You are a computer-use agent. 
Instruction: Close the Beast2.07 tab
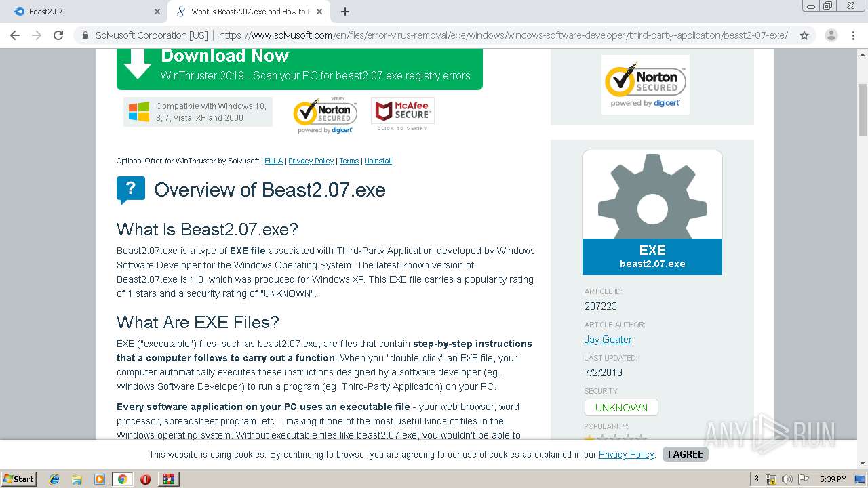[157, 12]
